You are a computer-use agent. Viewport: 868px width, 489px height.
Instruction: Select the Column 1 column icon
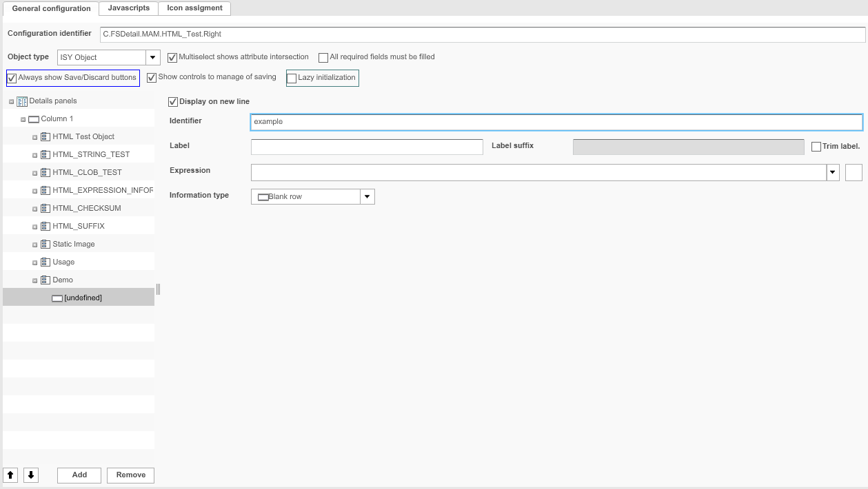[x=34, y=118]
